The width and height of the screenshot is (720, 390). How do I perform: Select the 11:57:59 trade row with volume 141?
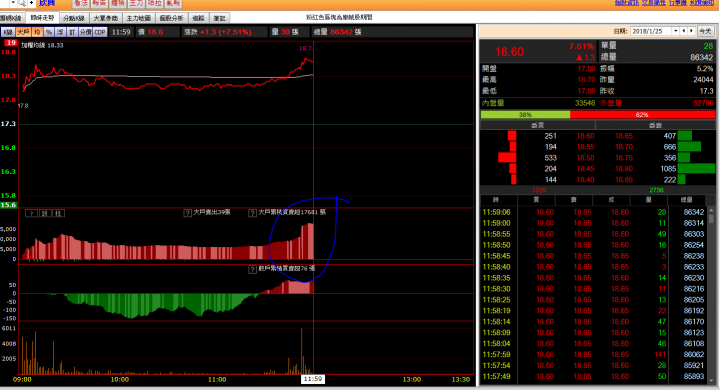pos(594,354)
